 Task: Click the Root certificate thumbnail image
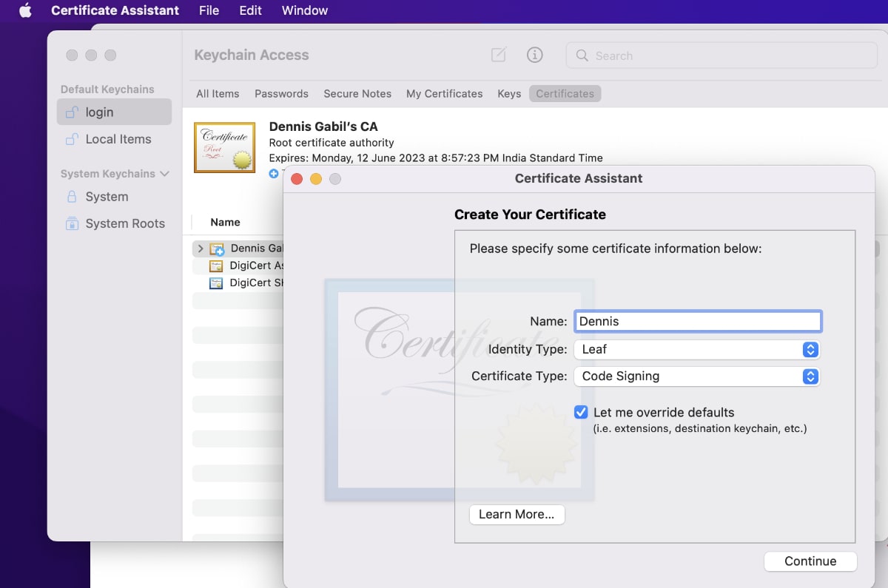pos(224,147)
